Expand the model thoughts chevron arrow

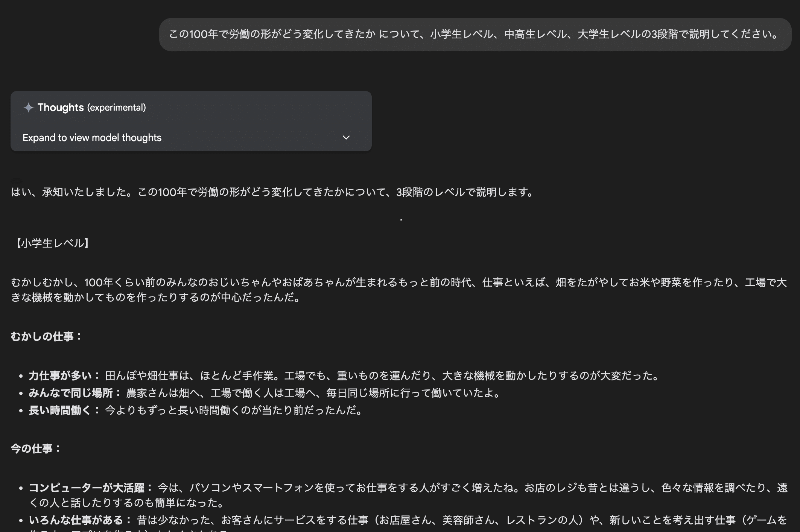pos(346,138)
